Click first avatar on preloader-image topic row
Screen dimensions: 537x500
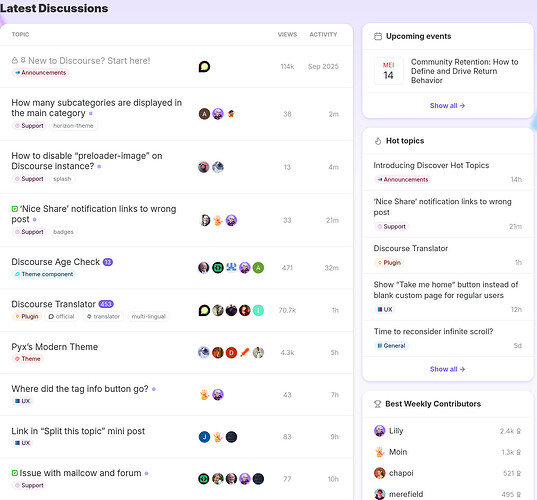tap(204, 167)
